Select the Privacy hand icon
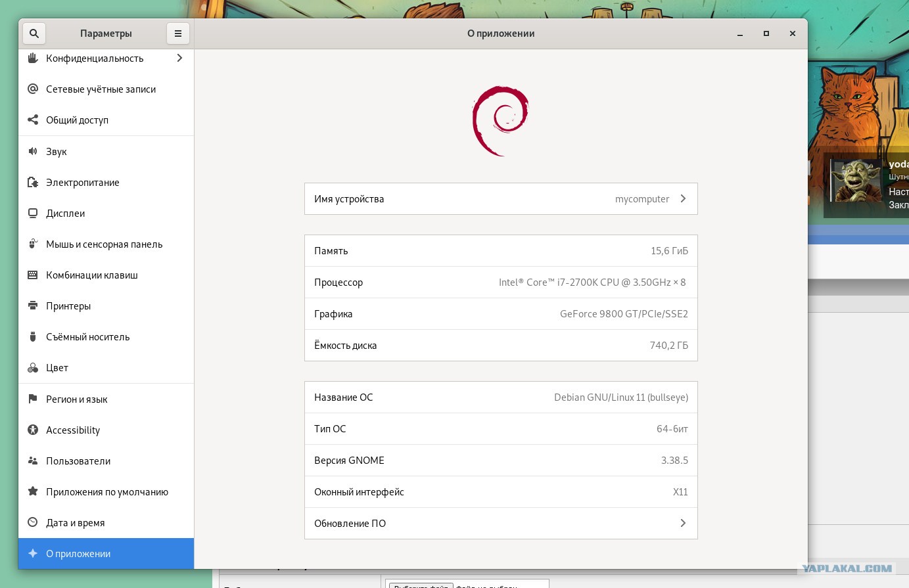The height and width of the screenshot is (588, 909). 33,58
